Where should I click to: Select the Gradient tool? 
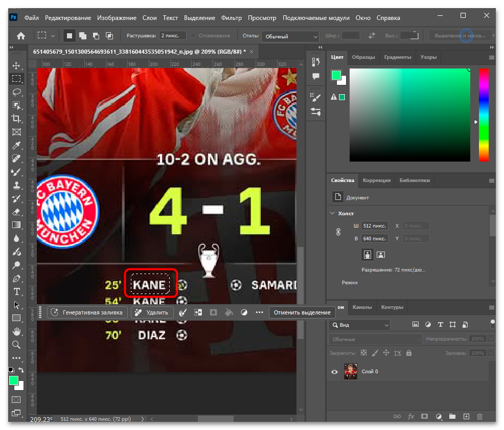click(x=16, y=225)
